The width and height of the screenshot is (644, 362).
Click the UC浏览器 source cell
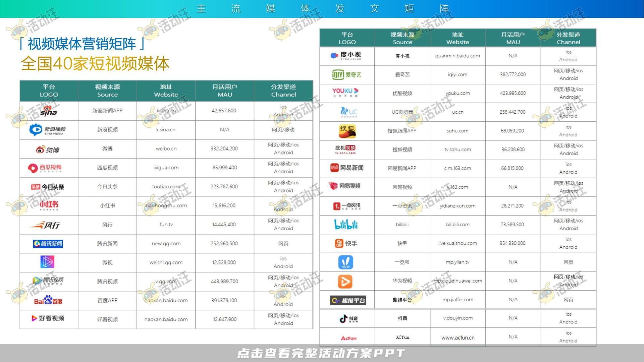pos(402,112)
